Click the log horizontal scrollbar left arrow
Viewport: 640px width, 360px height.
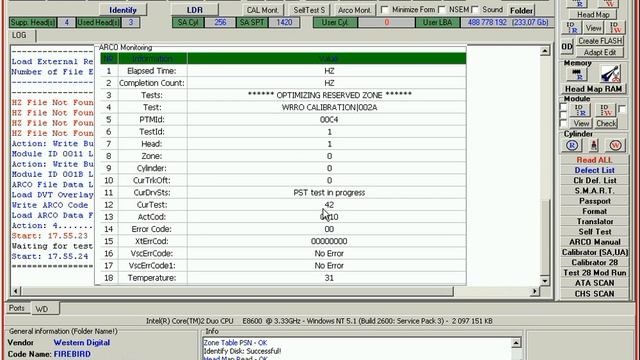click(x=16, y=291)
